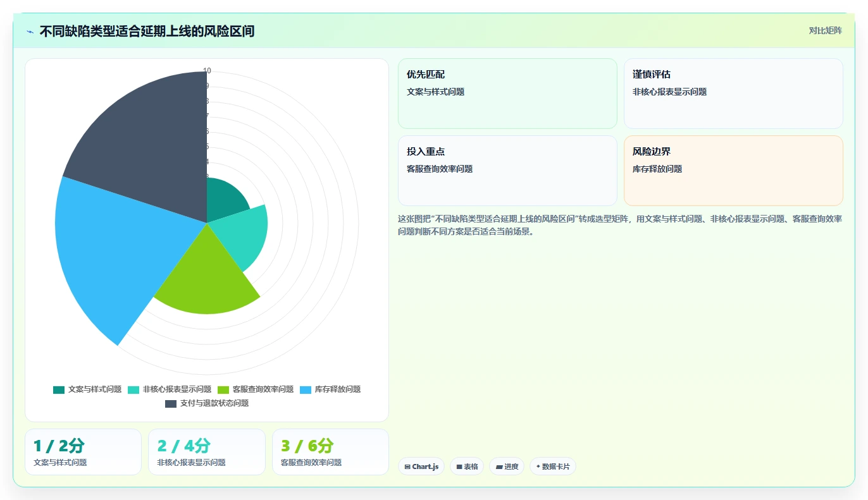Toggle the 库存释放问题 legend color box

pyautogui.click(x=306, y=389)
